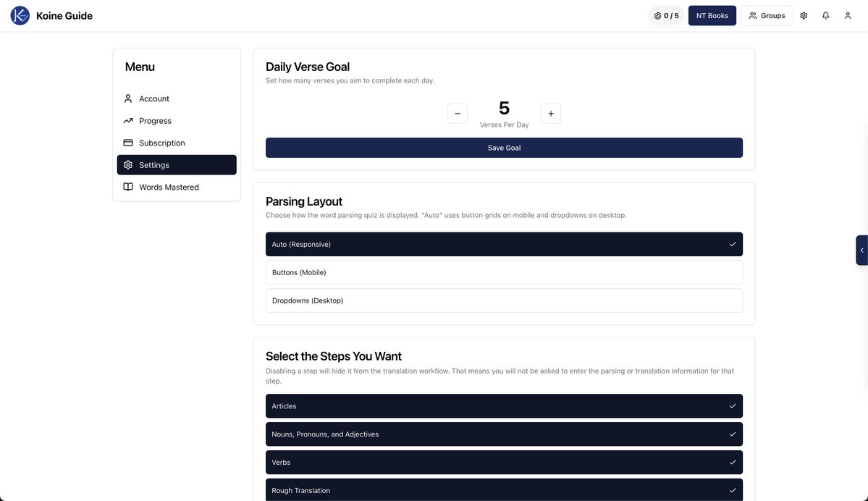Click the '5' verses per day value
This screenshot has width=868, height=501.
coord(504,107)
